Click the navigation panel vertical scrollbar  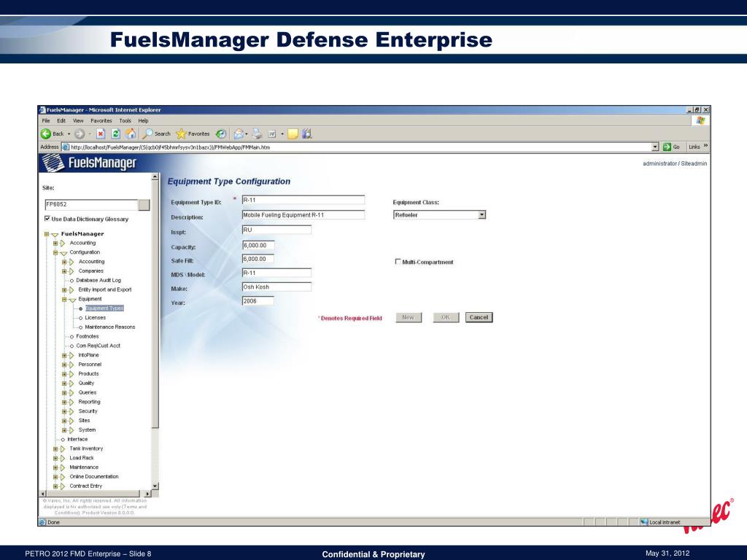coord(155,304)
